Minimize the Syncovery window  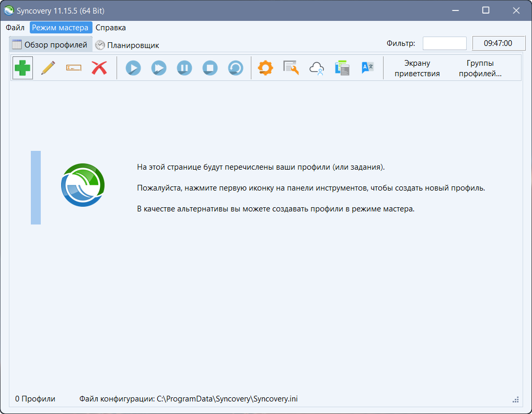click(x=455, y=10)
